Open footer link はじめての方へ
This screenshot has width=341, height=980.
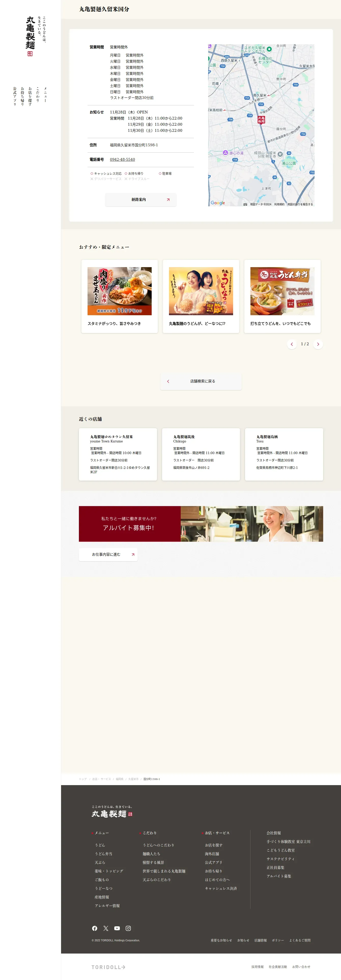click(217, 880)
